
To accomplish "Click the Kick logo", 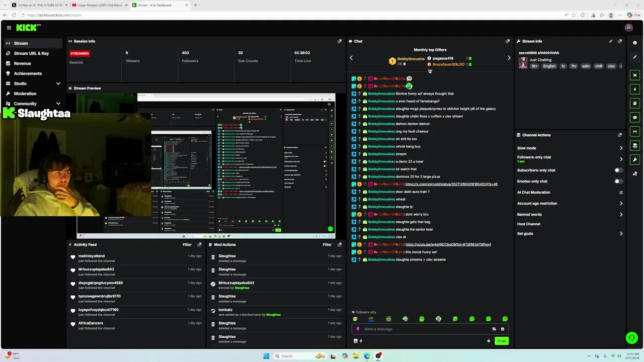I will click(28, 28).
